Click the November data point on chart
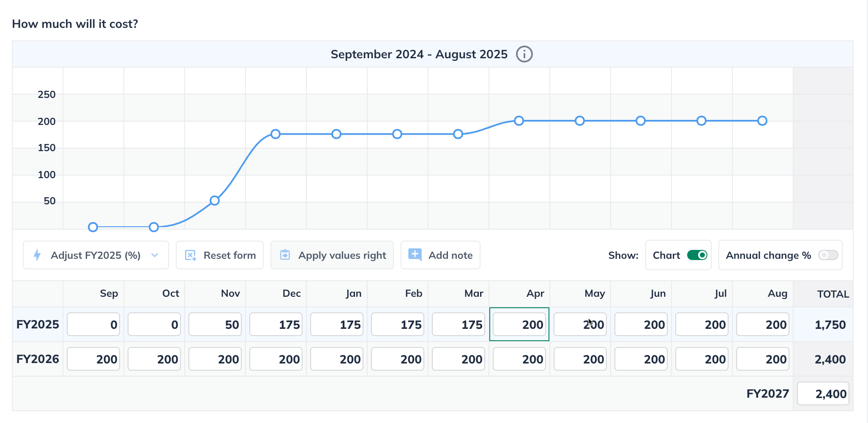The image size is (868, 423). point(215,201)
